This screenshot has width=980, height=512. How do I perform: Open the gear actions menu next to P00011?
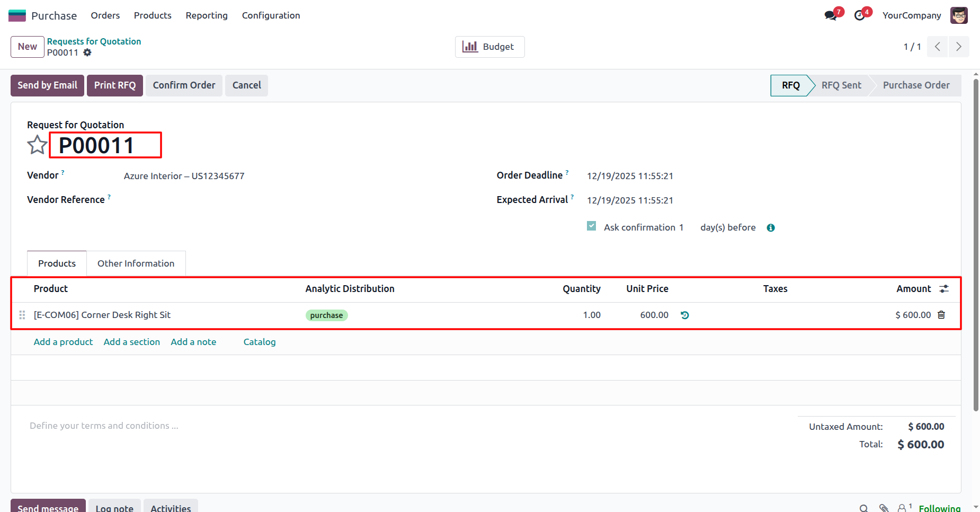[x=87, y=52]
